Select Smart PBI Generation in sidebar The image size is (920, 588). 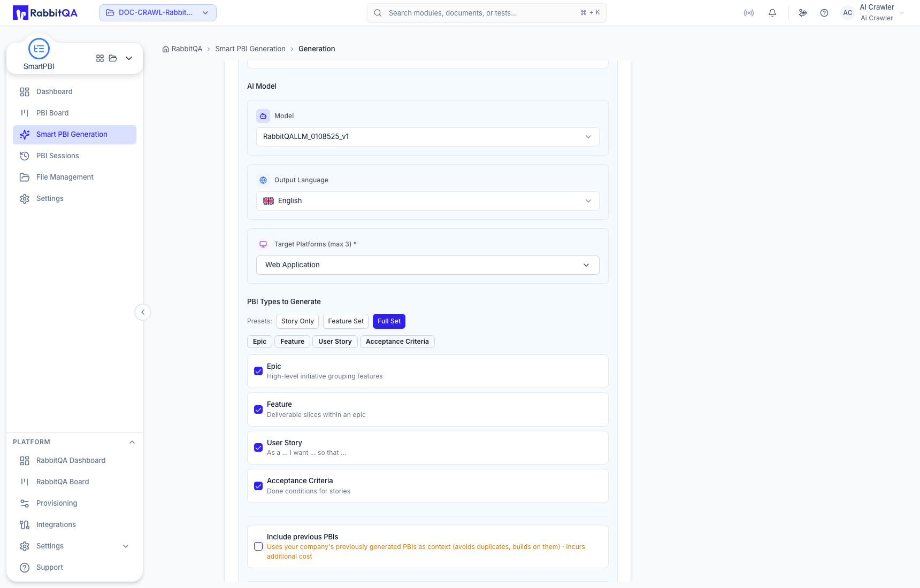point(74,134)
